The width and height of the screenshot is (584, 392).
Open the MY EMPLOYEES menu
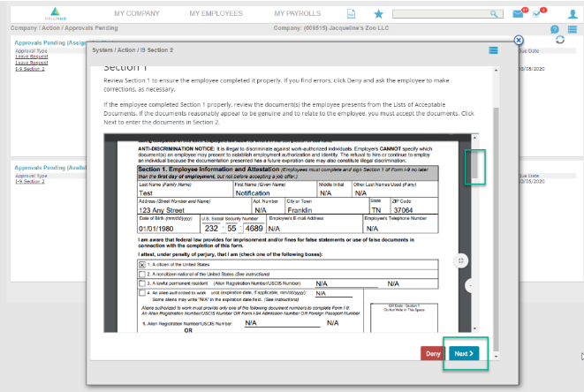[216, 13]
